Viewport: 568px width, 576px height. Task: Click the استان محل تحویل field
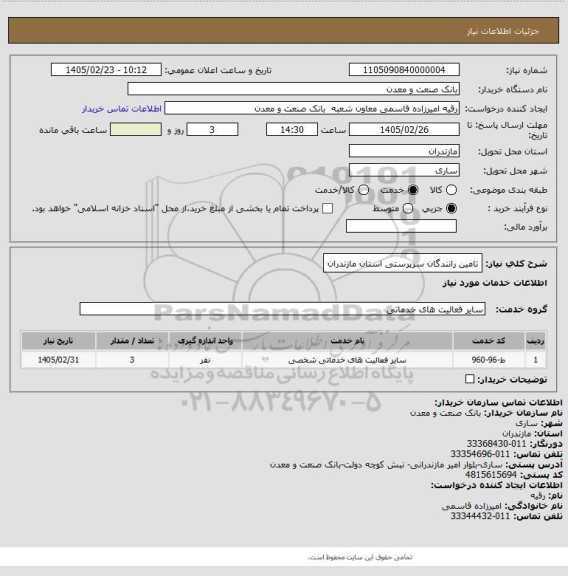coord(404,151)
